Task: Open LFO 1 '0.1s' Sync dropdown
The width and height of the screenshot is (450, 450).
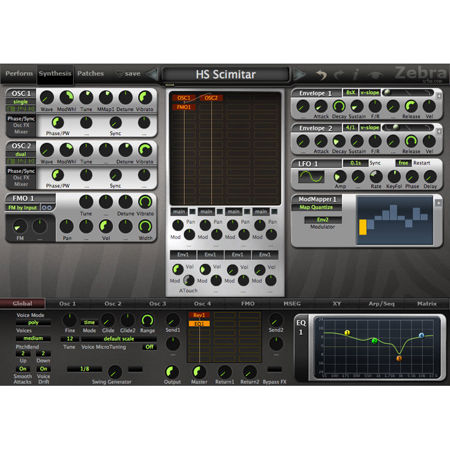Action: click(x=356, y=163)
